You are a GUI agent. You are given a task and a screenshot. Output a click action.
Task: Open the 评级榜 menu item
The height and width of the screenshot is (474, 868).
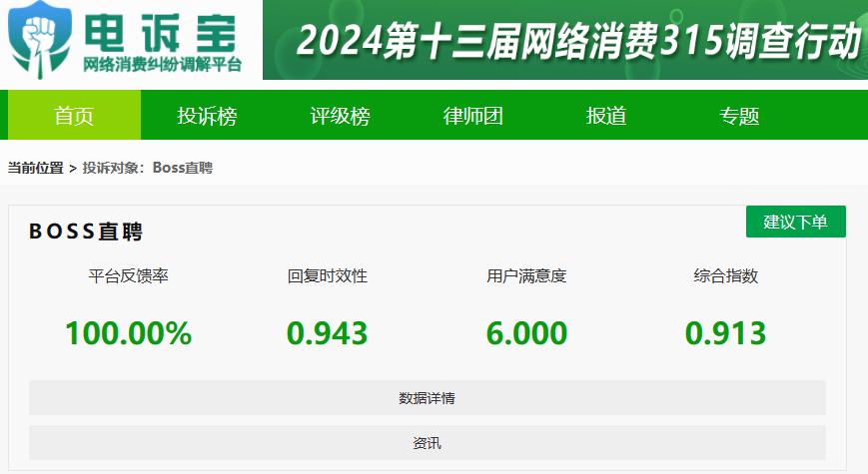pos(340,115)
